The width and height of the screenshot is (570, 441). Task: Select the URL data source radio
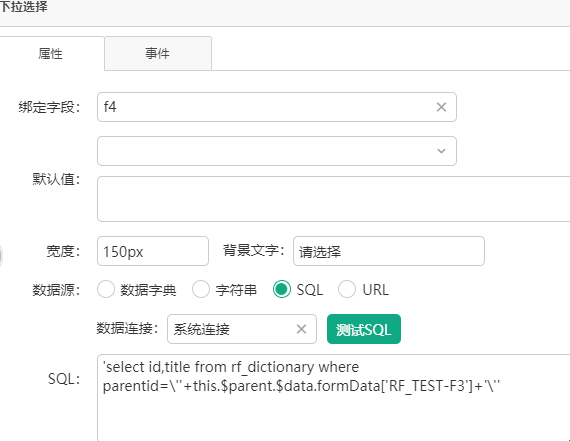[347, 289]
